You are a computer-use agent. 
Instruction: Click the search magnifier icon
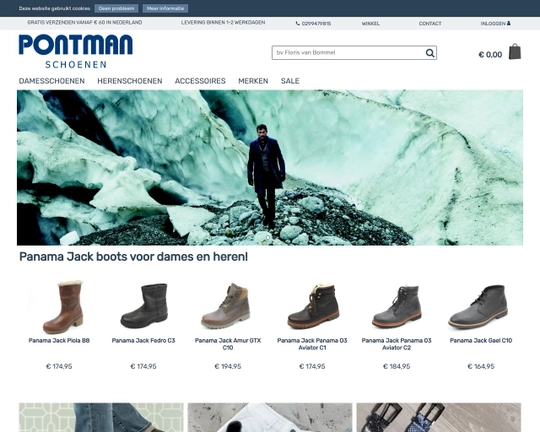(430, 53)
